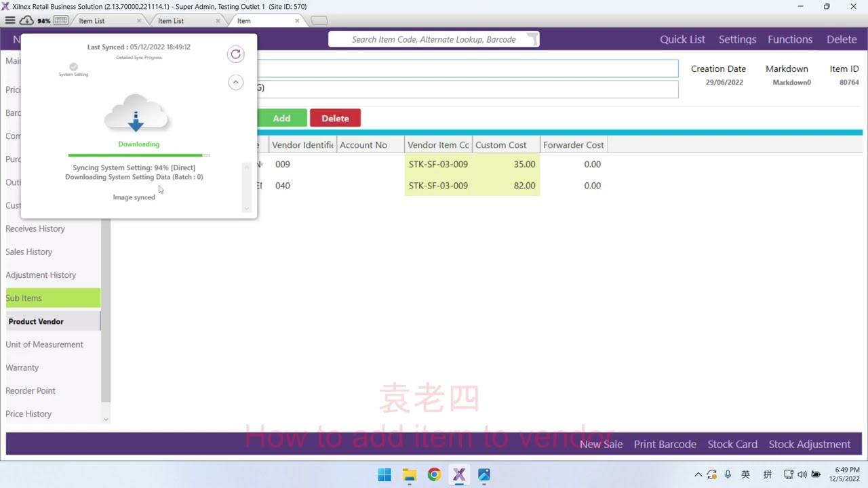Show hidden system tray icons
This screenshot has width=868, height=488.
(698, 474)
